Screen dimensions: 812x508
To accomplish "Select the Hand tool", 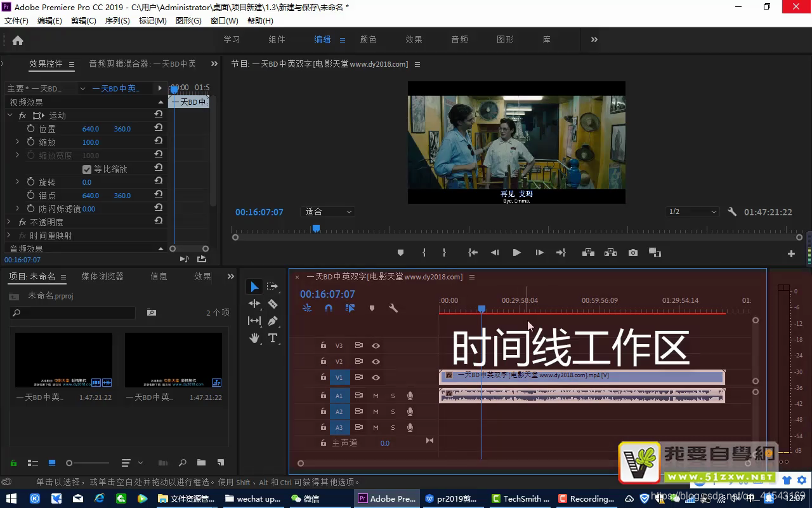I will 254,338.
